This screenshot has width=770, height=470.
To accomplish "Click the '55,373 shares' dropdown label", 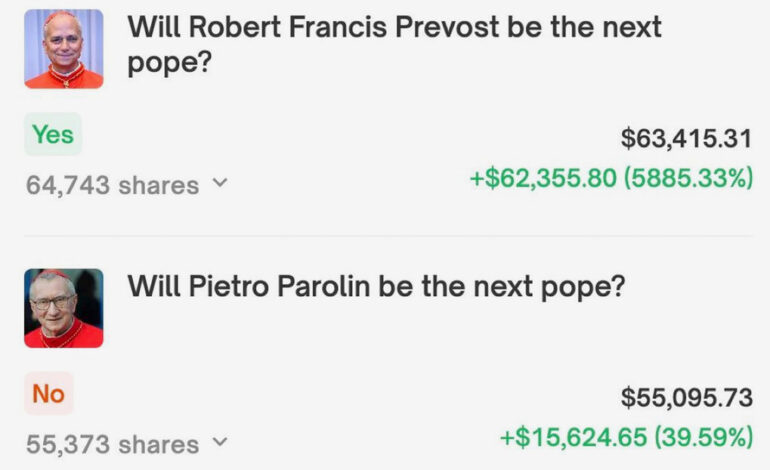I will click(x=112, y=444).
